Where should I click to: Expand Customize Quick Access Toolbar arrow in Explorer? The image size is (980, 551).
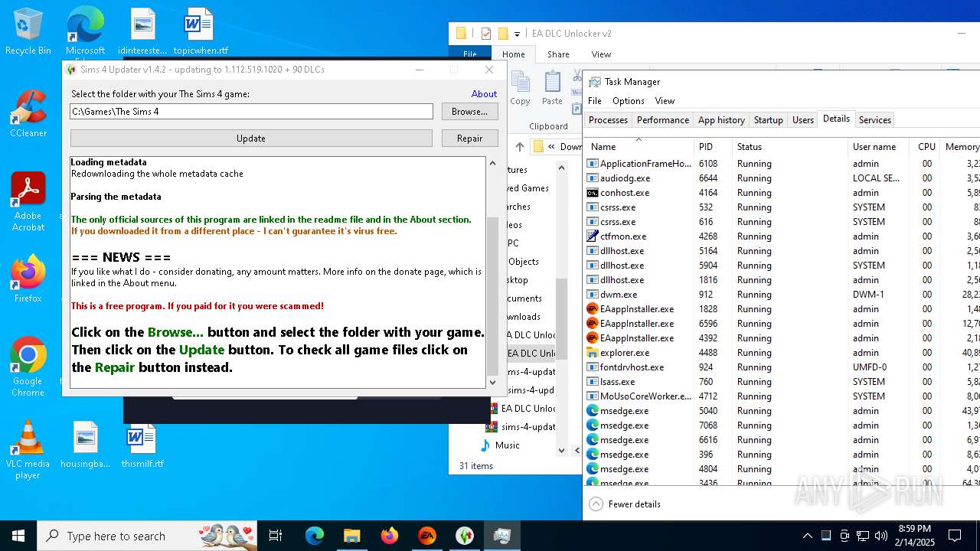coord(518,34)
